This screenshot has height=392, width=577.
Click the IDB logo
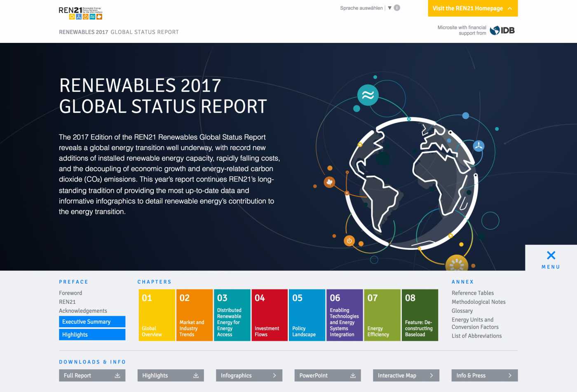[502, 30]
